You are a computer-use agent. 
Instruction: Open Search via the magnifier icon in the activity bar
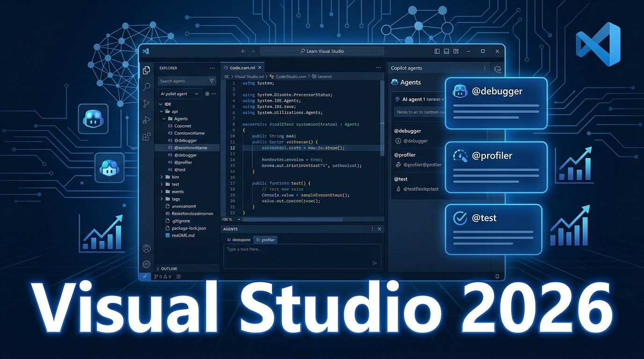(146, 87)
